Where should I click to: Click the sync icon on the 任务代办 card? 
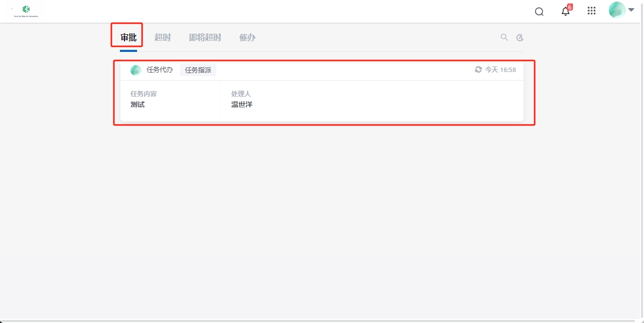point(478,70)
